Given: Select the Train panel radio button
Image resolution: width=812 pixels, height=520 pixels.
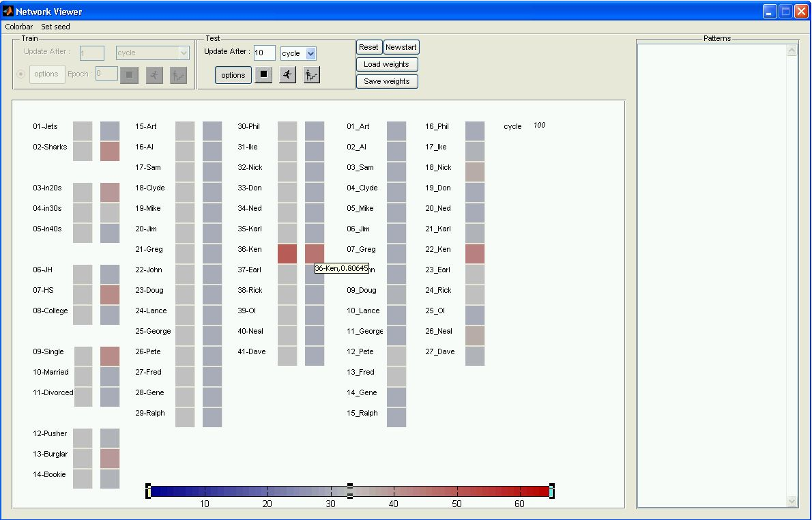Looking at the screenshot, I should (x=20, y=74).
